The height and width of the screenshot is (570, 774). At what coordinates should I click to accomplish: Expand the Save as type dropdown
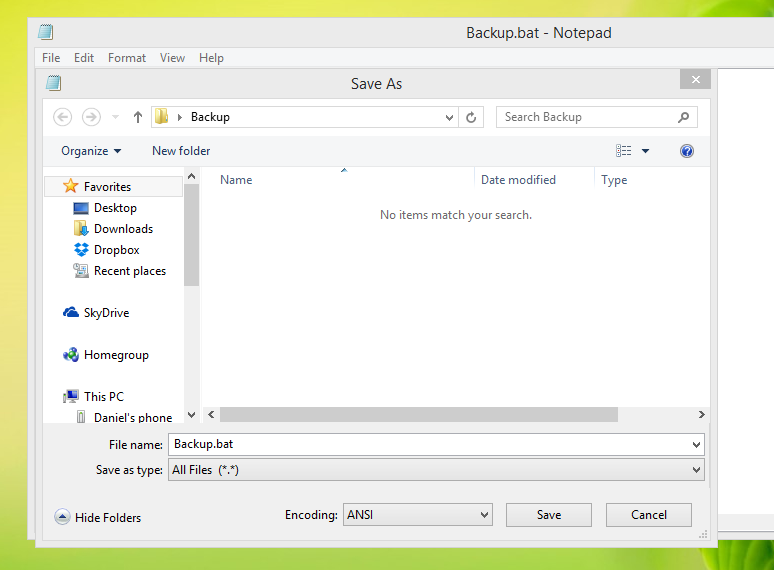tap(437, 470)
